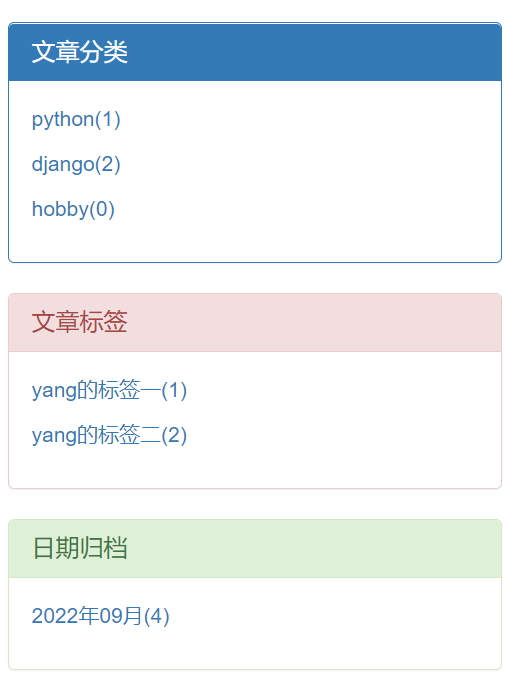The width and height of the screenshot is (522, 688).
Task: Click the (2) count next to django
Action: pos(107,165)
